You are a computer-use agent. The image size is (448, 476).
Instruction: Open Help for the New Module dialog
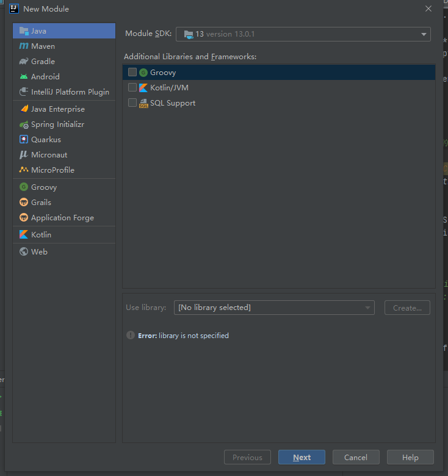(410, 457)
